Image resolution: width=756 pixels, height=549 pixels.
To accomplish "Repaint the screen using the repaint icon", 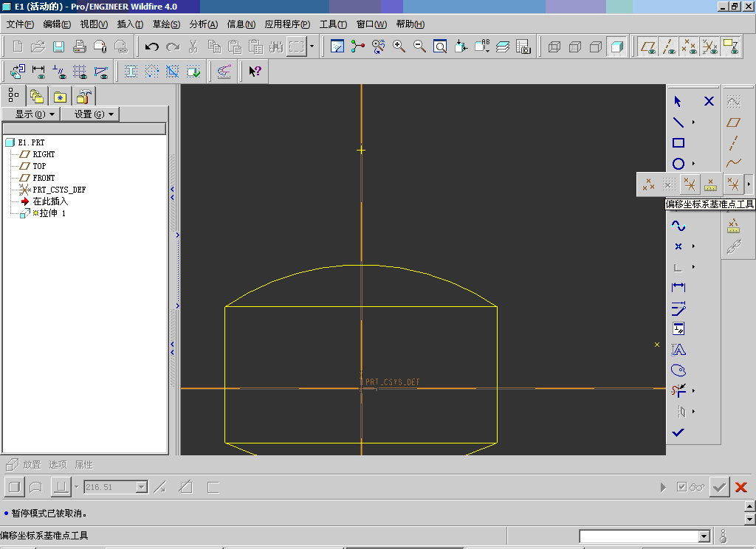I will (x=337, y=46).
